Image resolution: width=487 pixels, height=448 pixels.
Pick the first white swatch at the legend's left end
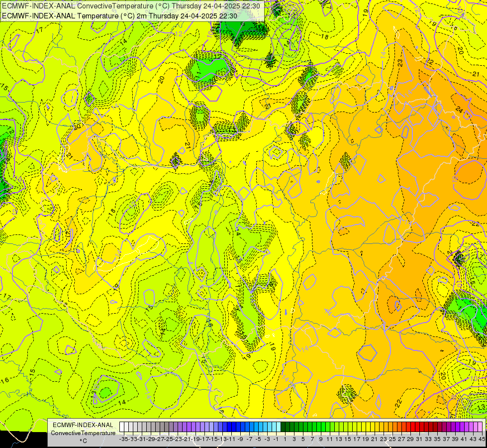122,427
